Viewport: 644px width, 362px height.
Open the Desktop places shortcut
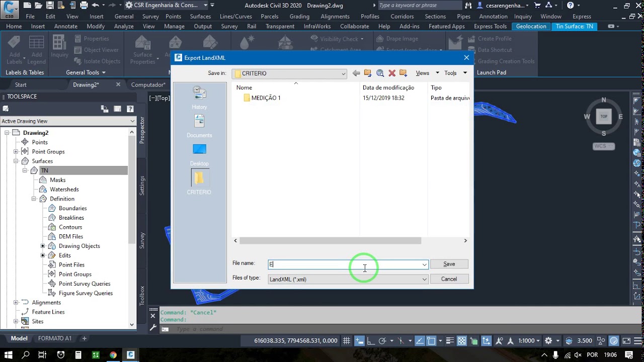coord(199,154)
